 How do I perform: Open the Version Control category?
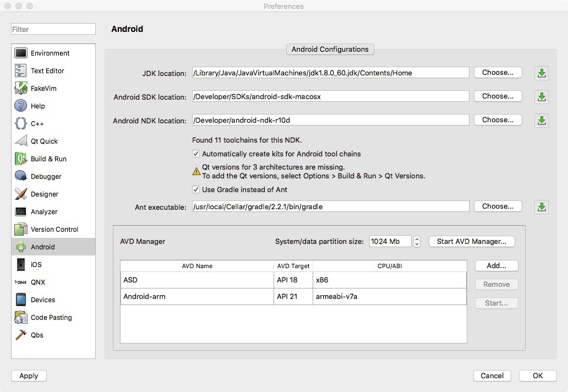click(x=53, y=229)
